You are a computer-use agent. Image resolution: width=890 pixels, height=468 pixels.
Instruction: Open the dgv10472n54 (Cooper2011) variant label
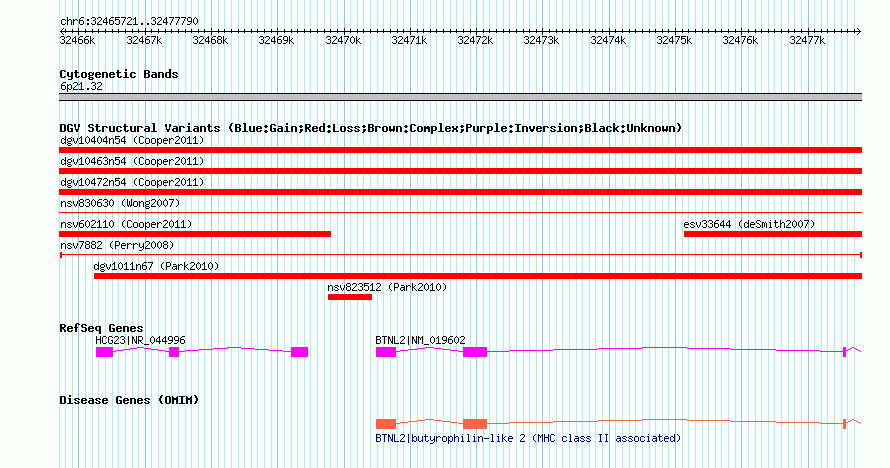point(132,183)
